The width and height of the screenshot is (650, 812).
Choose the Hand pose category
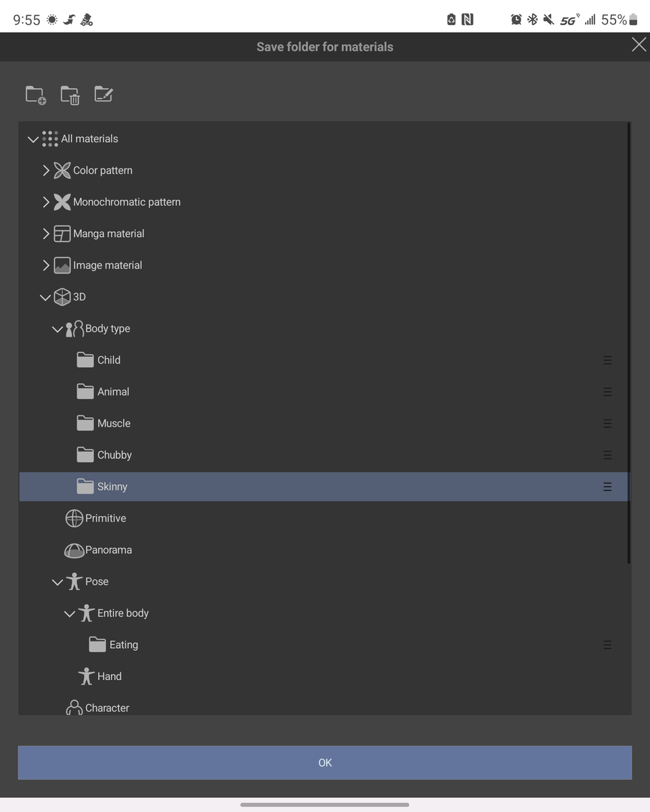coord(109,677)
